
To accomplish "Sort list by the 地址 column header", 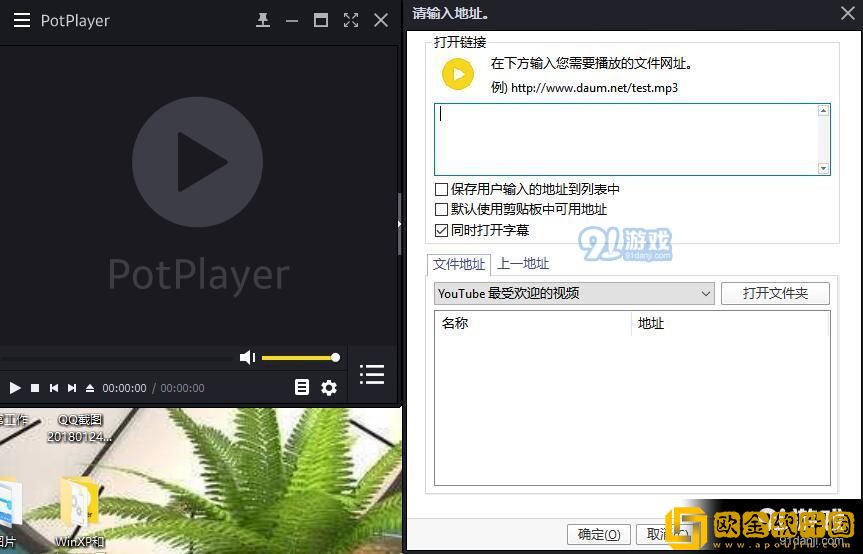I will tap(730, 323).
